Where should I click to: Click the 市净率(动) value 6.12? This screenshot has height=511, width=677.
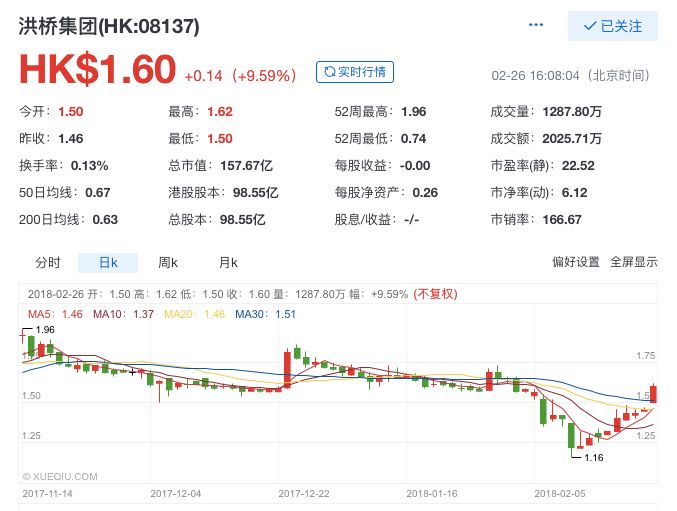click(575, 192)
